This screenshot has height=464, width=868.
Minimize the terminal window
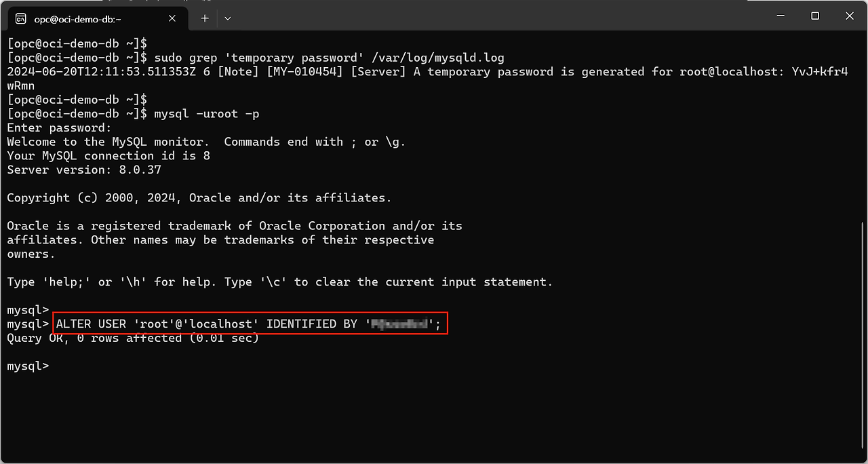[778, 16]
